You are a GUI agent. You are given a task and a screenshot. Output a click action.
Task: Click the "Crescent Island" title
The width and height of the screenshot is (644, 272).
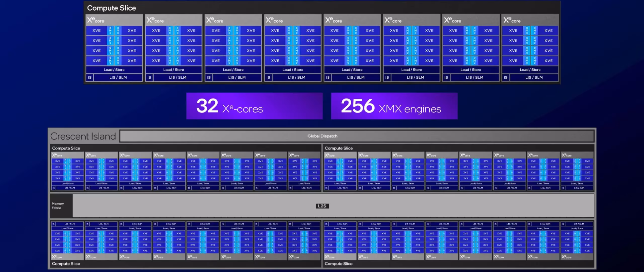83,136
